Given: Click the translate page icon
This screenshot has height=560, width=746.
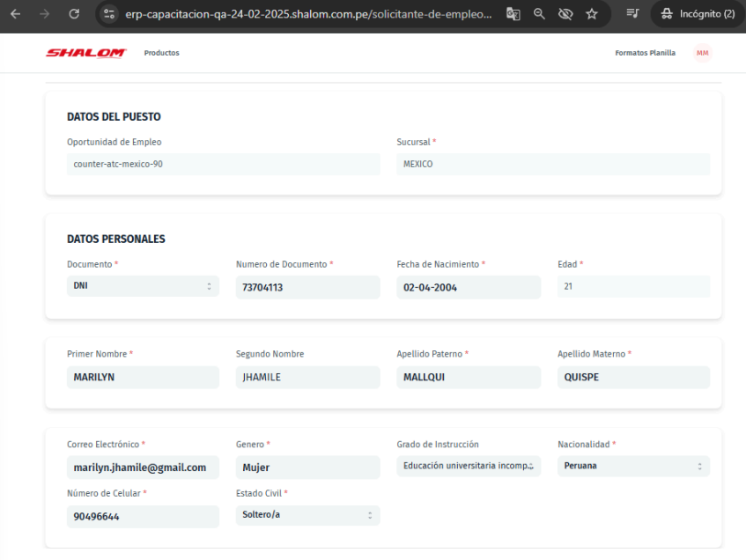Looking at the screenshot, I should tap(513, 14).
